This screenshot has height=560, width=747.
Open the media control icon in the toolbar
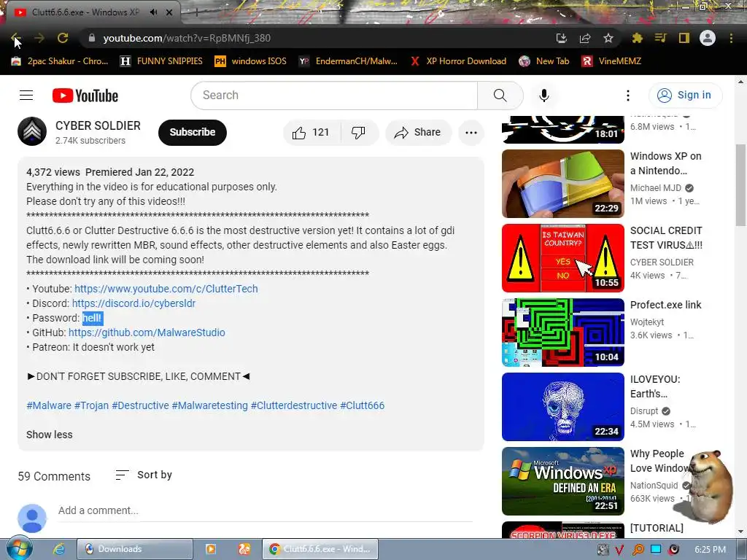660,38
